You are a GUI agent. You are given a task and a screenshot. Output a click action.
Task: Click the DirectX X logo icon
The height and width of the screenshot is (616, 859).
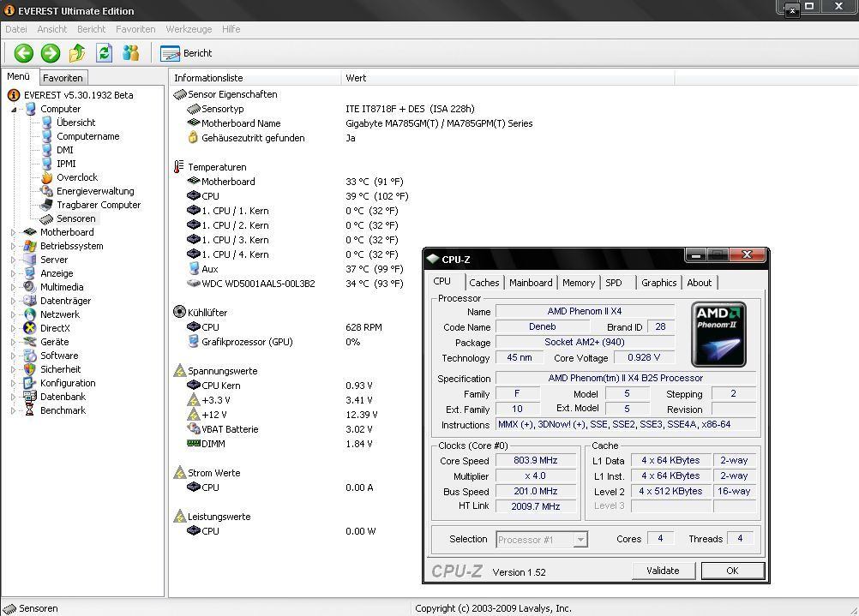[30, 328]
